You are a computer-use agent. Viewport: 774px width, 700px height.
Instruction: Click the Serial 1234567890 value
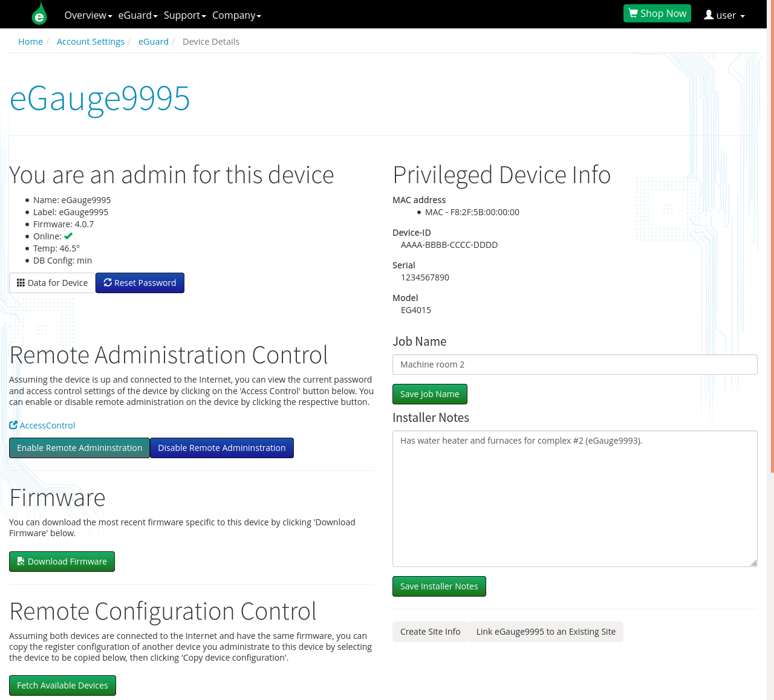(425, 277)
